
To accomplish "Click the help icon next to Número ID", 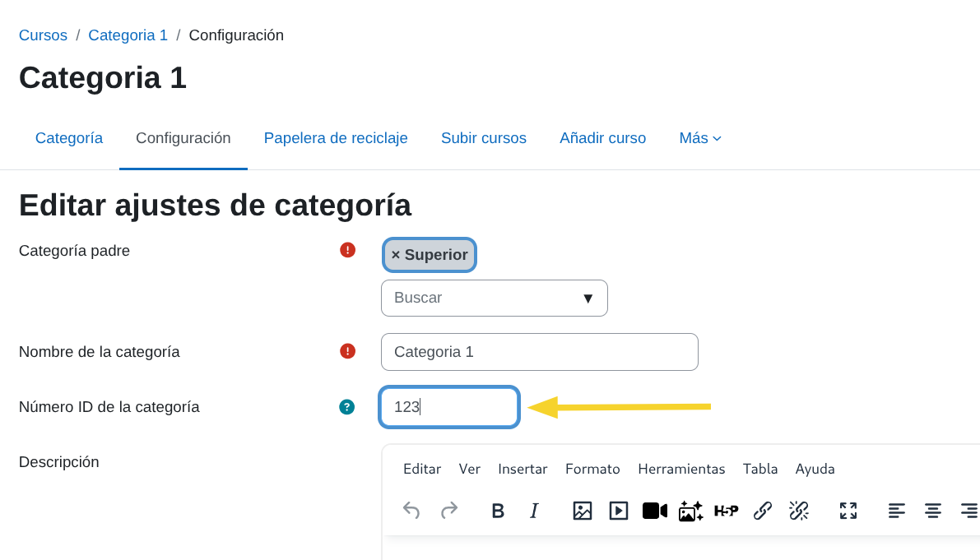I will tap(346, 406).
